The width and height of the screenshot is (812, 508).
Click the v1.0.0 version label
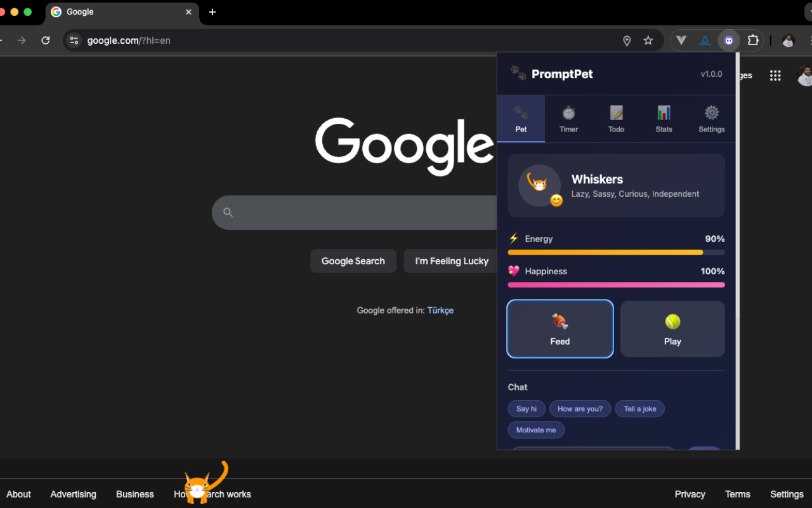pyautogui.click(x=711, y=74)
